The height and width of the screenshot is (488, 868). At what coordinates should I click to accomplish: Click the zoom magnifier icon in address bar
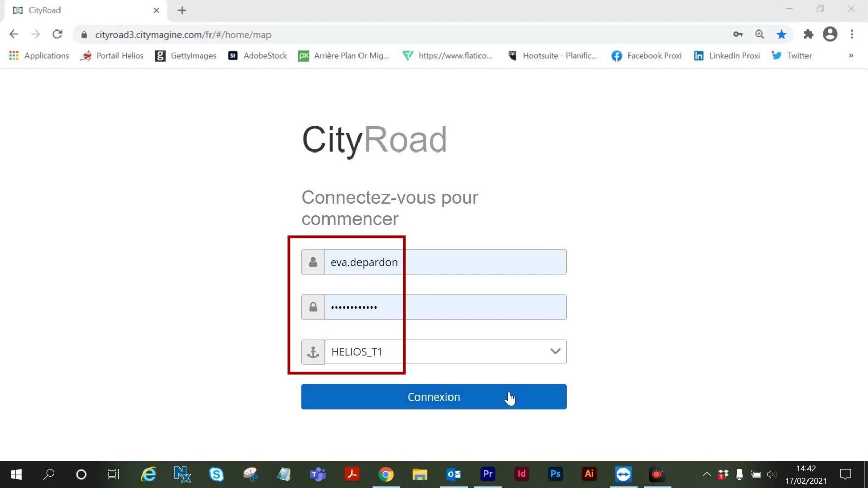coord(760,34)
